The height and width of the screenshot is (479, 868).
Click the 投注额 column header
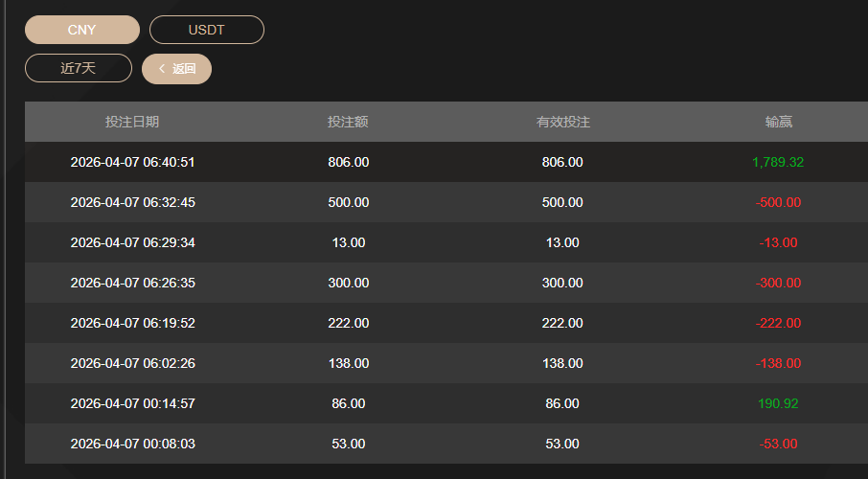[348, 122]
